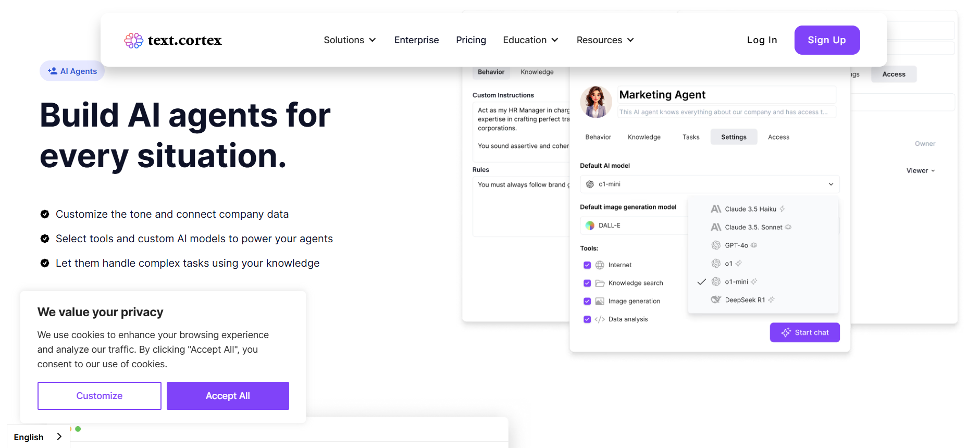Select the Settings tab

(x=734, y=137)
